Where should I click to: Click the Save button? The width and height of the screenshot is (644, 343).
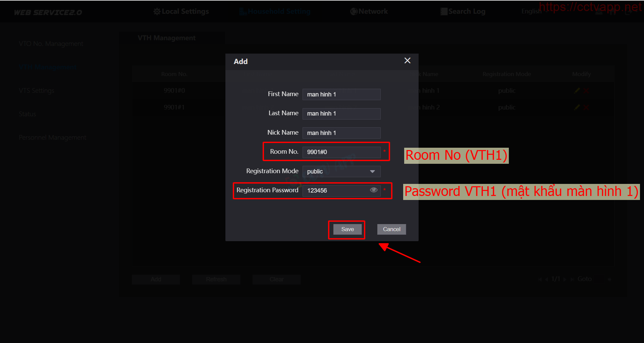(347, 229)
